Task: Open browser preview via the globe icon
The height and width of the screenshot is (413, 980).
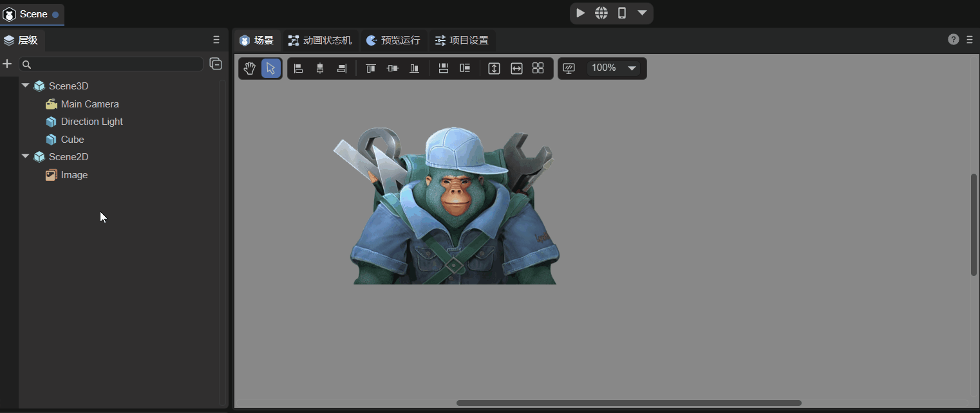Action: click(601, 13)
